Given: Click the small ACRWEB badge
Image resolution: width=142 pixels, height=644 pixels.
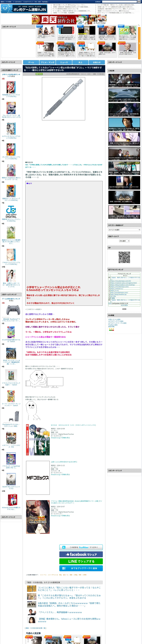Looking at the screenshot, I should 124,309.
